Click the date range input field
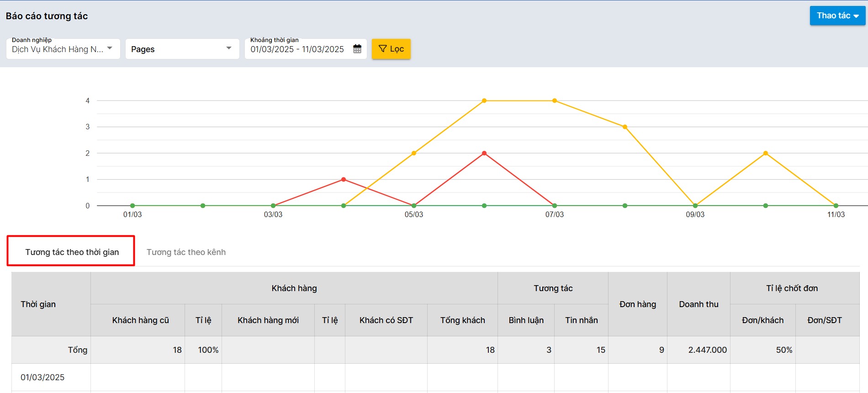Image resolution: width=868 pixels, height=393 pixels. (x=297, y=49)
